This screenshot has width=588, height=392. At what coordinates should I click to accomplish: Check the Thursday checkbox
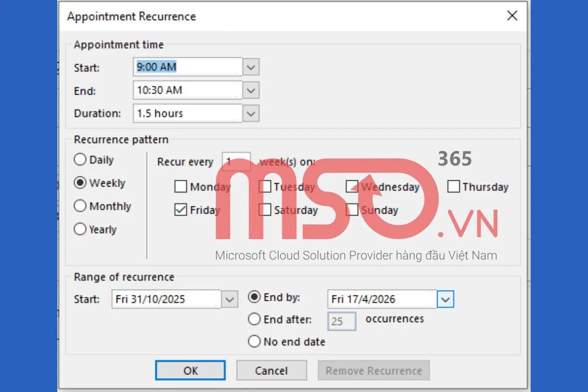(453, 186)
